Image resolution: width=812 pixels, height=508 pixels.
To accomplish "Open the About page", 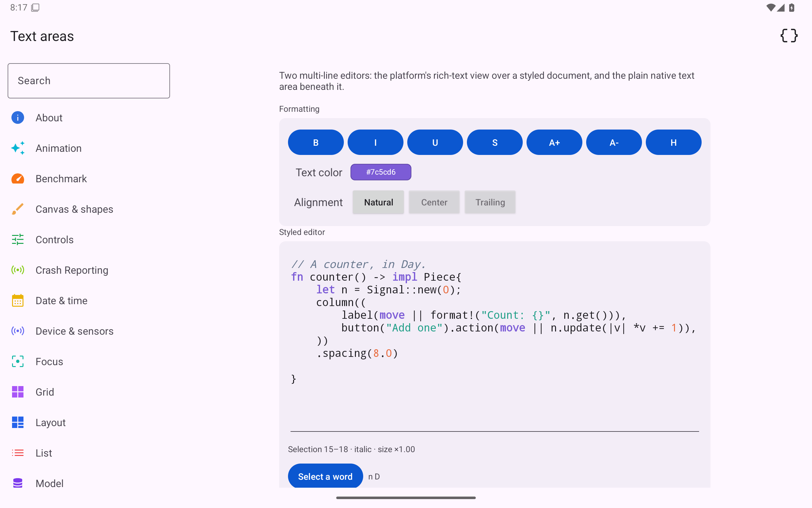I will click(x=89, y=117).
